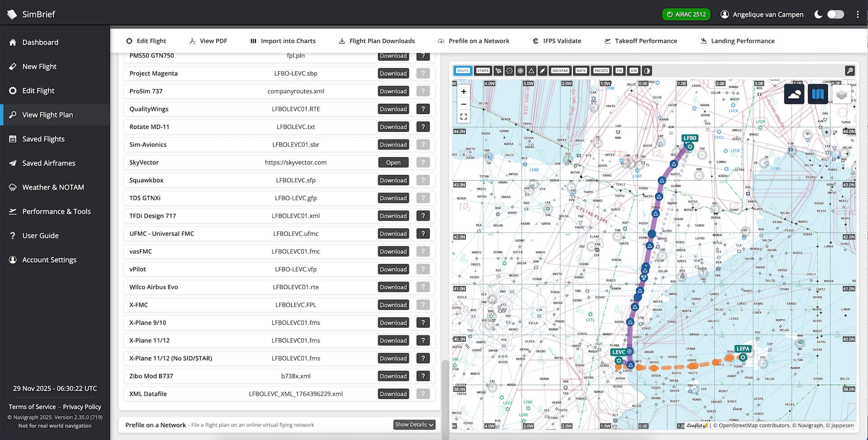This screenshot has height=440, width=868.
Task: Enter fullscreen map view
Action: tap(463, 117)
